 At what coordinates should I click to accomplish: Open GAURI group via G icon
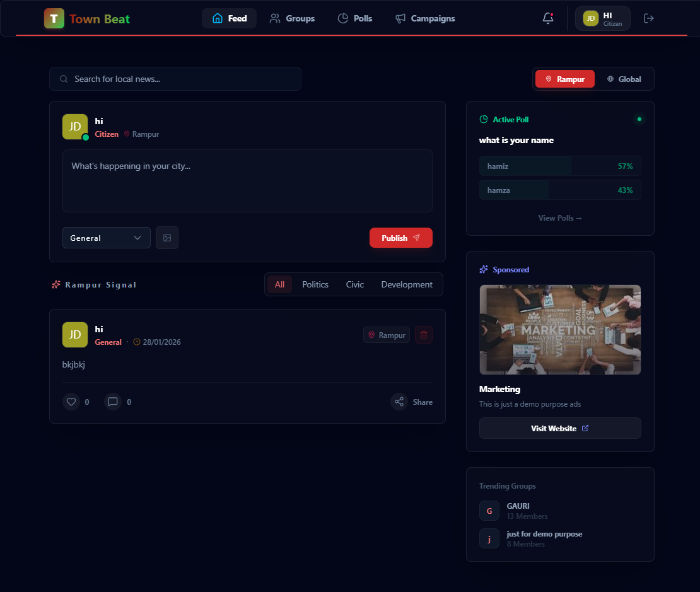(489, 511)
